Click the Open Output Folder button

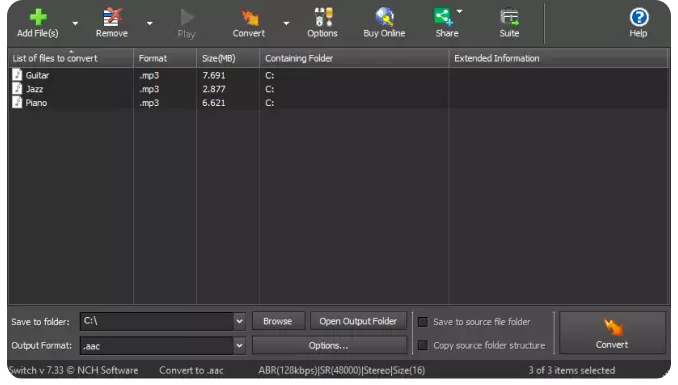click(x=358, y=321)
